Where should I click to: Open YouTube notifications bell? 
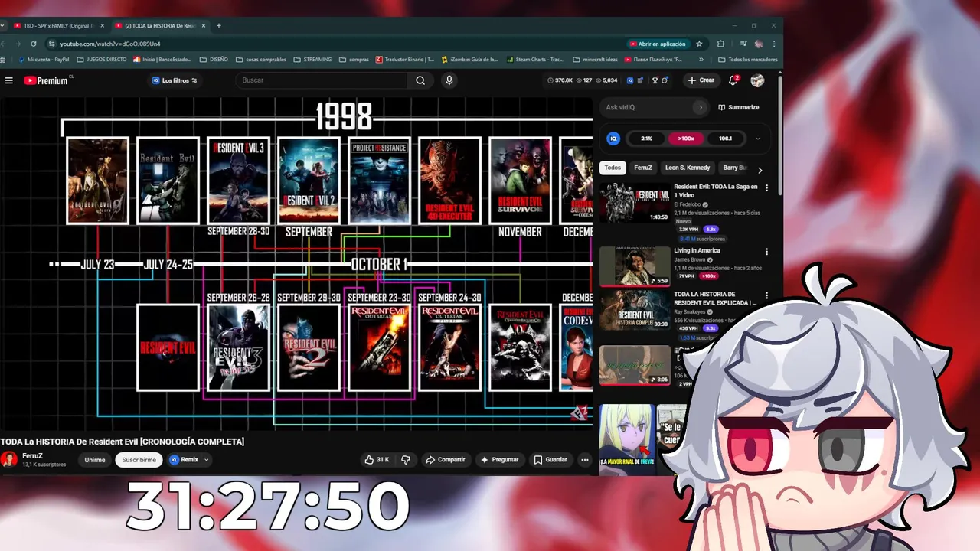tap(733, 80)
